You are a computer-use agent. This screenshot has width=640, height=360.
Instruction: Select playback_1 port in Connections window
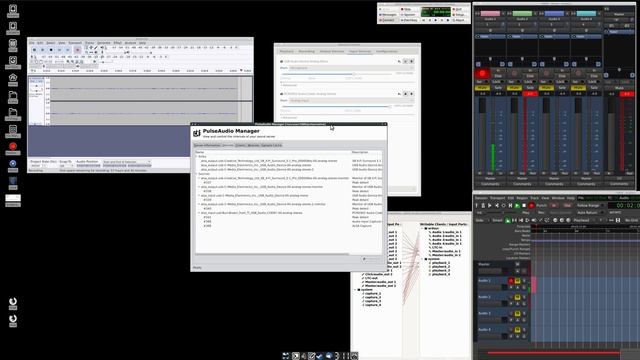[x=441, y=263]
